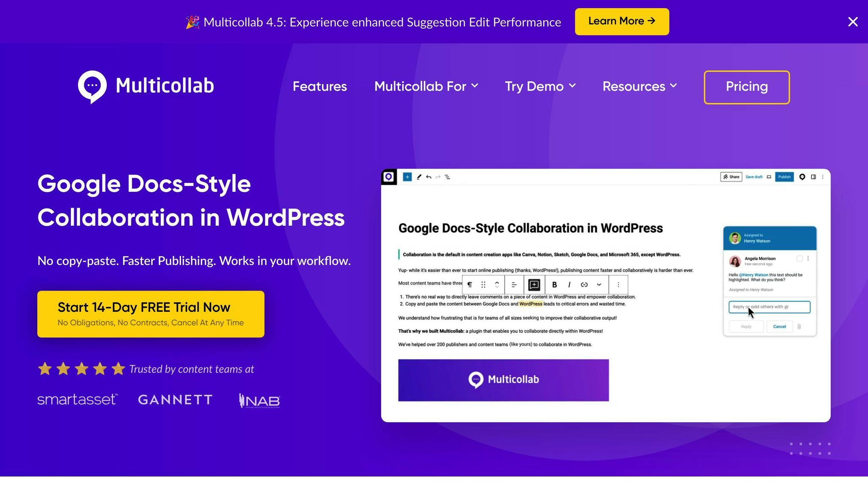The image size is (868, 488).
Task: Click the Italic formatting icon
Action: coord(569,285)
